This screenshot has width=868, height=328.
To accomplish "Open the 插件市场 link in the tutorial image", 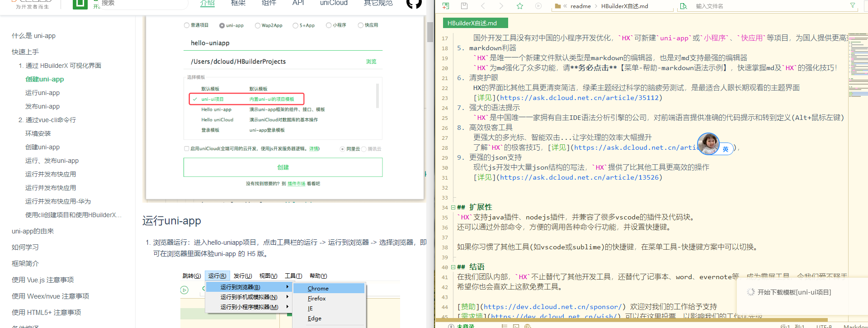I will [297, 184].
